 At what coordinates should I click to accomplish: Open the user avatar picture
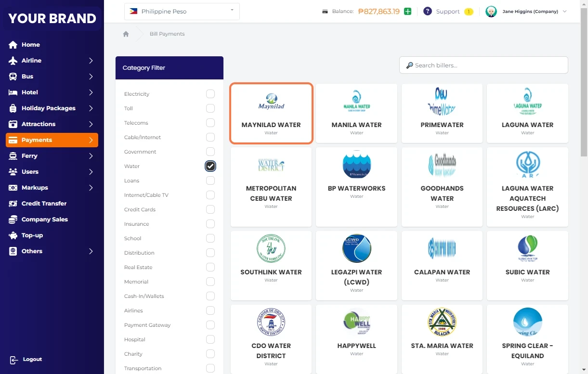491,12
